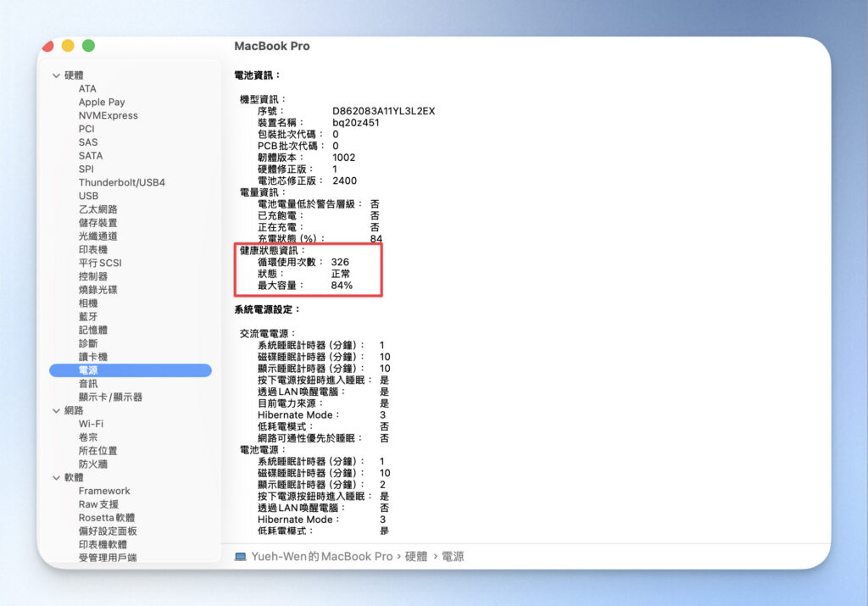This screenshot has height=606, width=868.
Task: Select 音訊 sidebar entry
Action: tap(88, 384)
